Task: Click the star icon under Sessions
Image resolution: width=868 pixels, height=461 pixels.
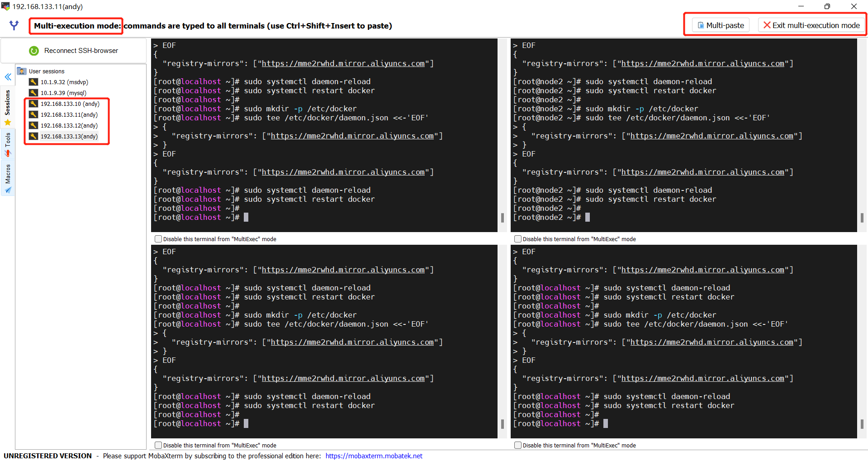Action: [x=8, y=122]
